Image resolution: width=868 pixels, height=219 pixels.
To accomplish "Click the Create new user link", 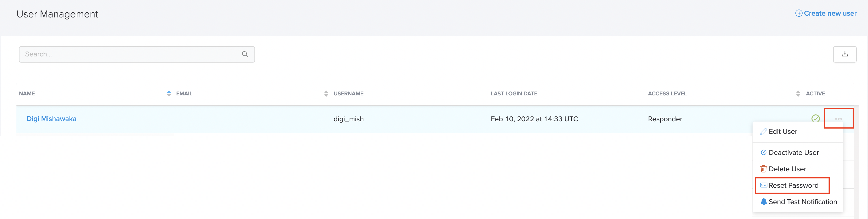I will pyautogui.click(x=825, y=14).
